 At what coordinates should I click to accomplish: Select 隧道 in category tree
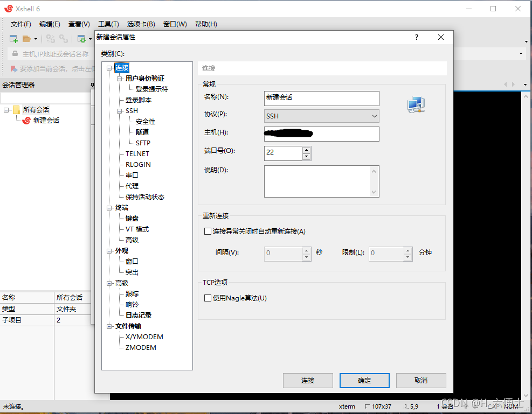point(142,132)
